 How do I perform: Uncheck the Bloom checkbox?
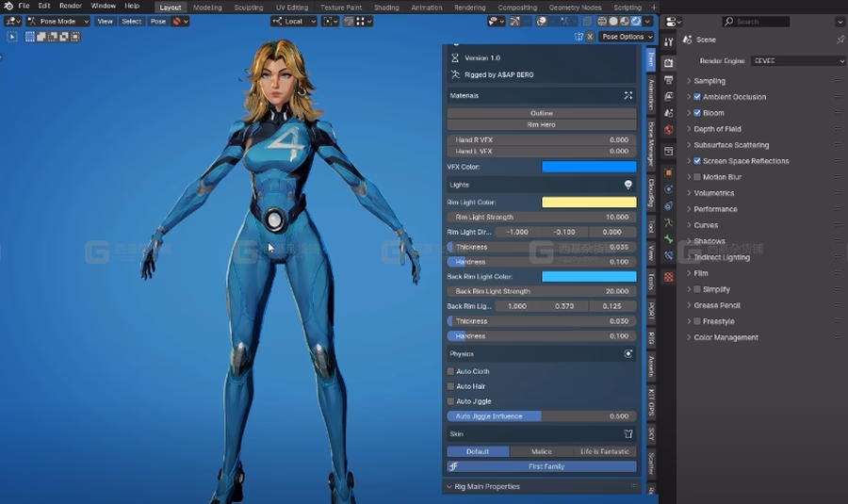697,113
